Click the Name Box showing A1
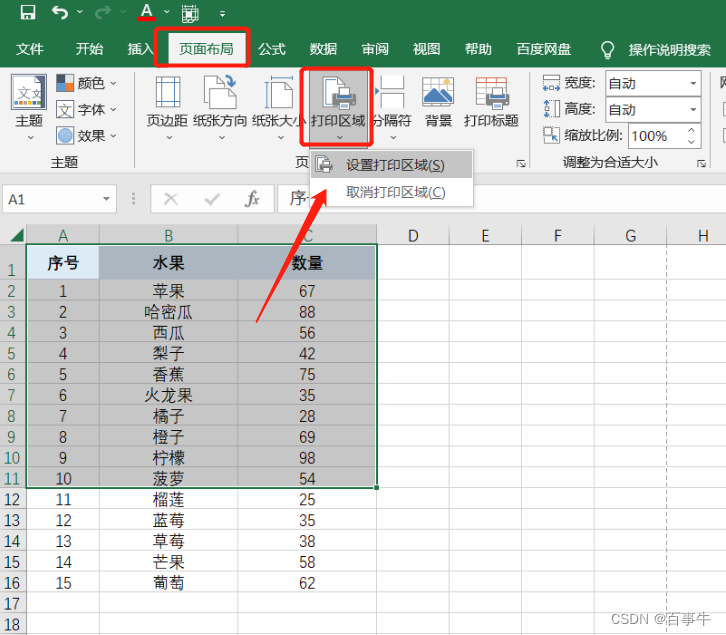Image resolution: width=726 pixels, height=635 pixels. (51, 199)
